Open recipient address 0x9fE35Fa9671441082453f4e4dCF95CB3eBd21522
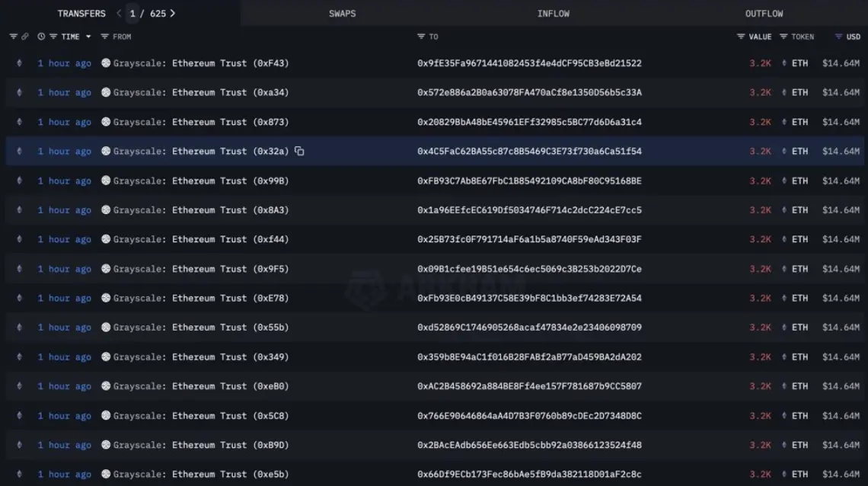Viewport: 868px width, 486px height. tap(529, 63)
